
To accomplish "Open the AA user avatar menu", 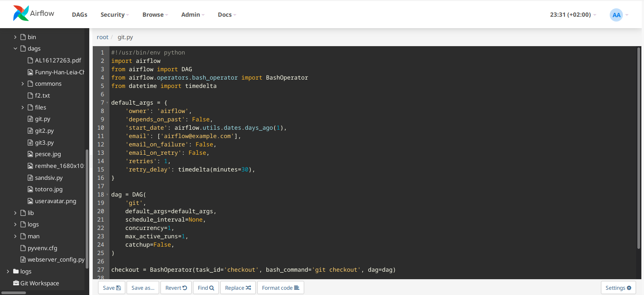I will tap(615, 15).
